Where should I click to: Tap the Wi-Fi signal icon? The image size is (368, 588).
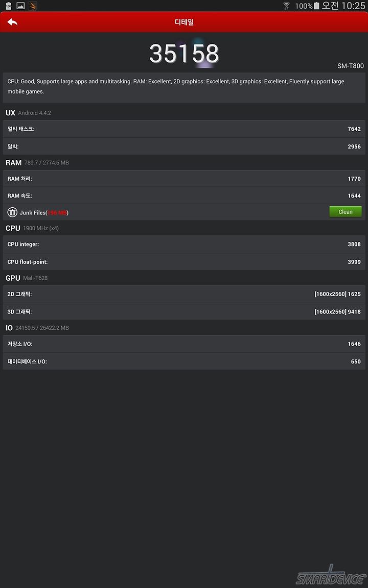[x=287, y=6]
